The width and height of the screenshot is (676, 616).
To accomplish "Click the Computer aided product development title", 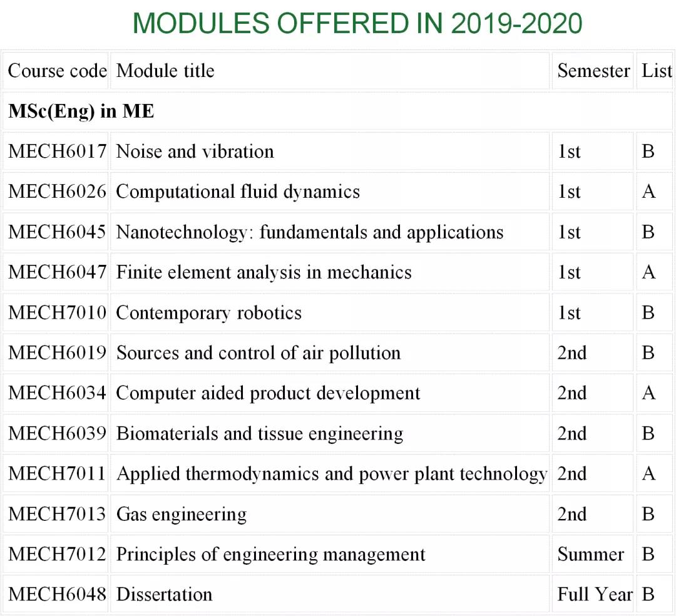I will click(268, 393).
